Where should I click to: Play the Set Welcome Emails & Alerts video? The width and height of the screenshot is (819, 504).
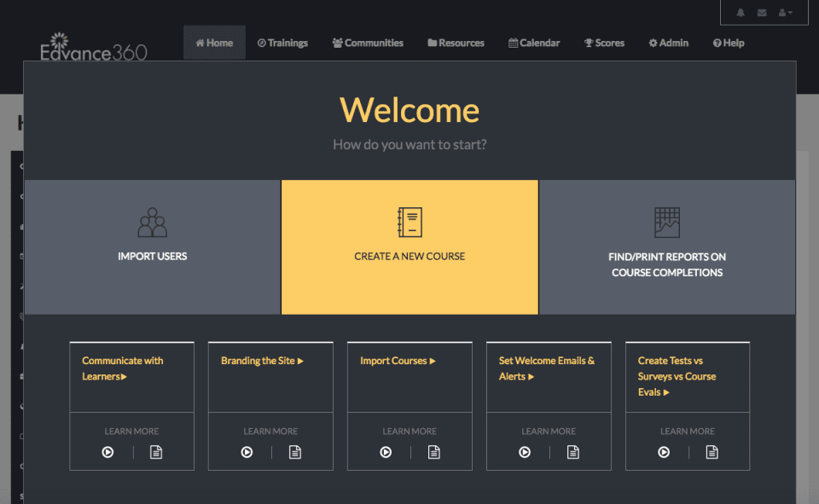click(524, 452)
